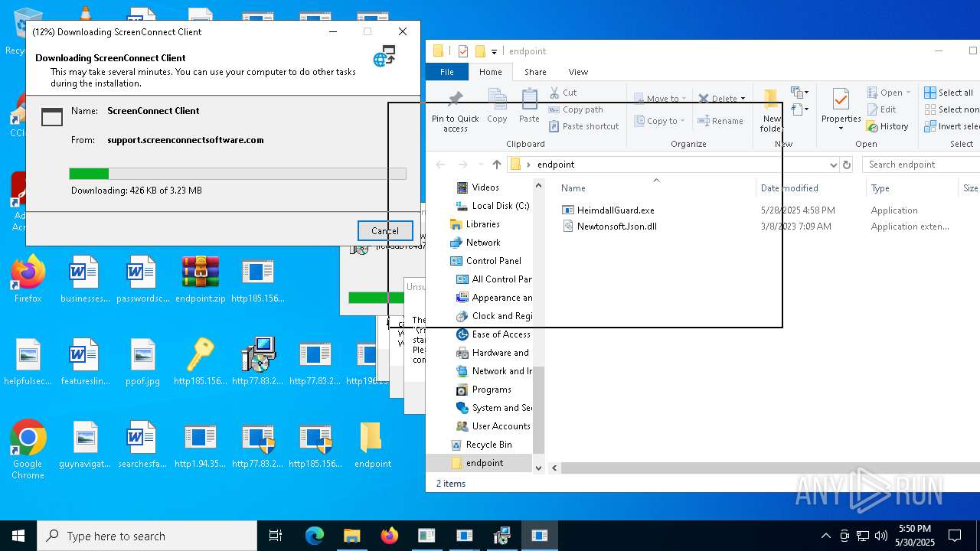Select the businesses... Word document
980x551 pixels.
pos(85,280)
